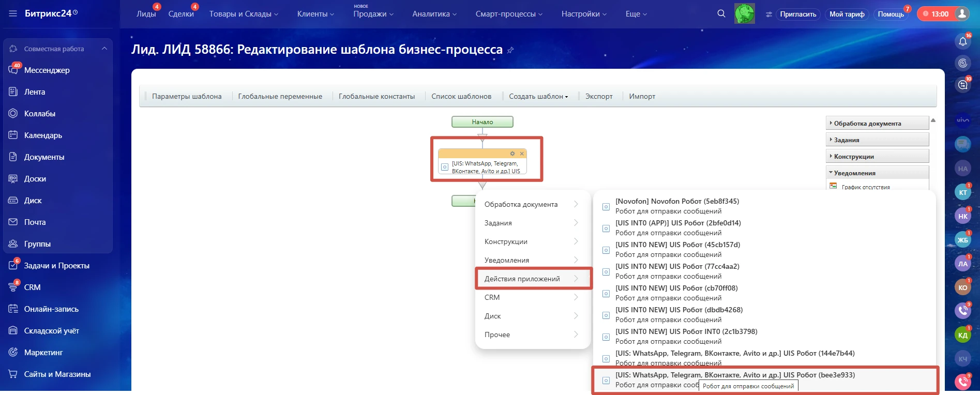Choose UIS Робот (bee3e933) from the list

[x=734, y=375]
